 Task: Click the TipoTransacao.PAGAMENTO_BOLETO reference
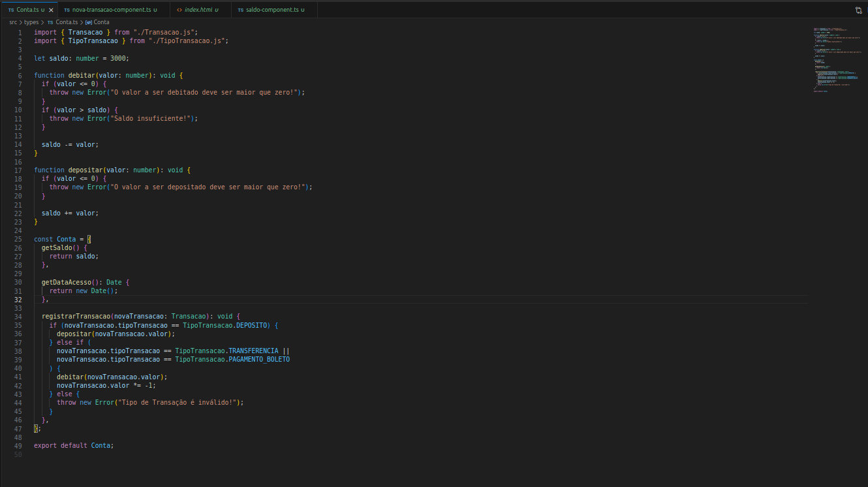tap(232, 359)
